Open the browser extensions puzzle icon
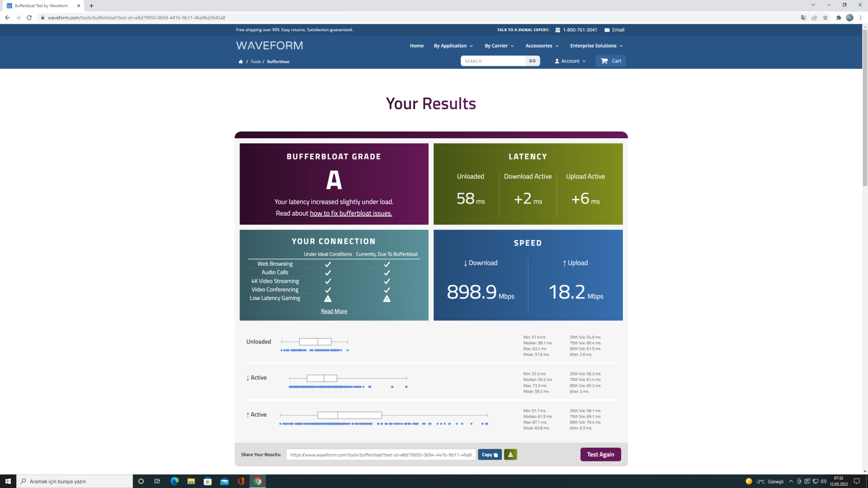This screenshot has width=868, height=488. (839, 18)
